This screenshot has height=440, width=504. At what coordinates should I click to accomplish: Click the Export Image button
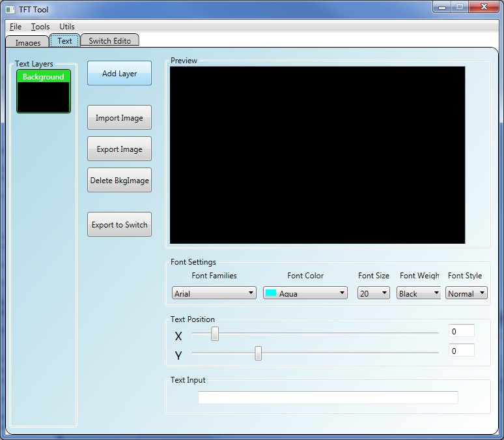pos(119,149)
